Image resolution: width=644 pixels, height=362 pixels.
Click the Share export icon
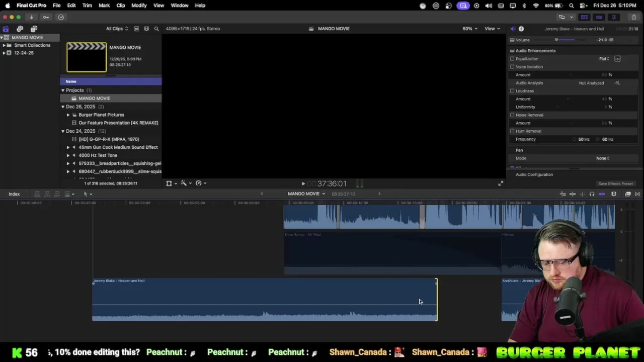633,17
